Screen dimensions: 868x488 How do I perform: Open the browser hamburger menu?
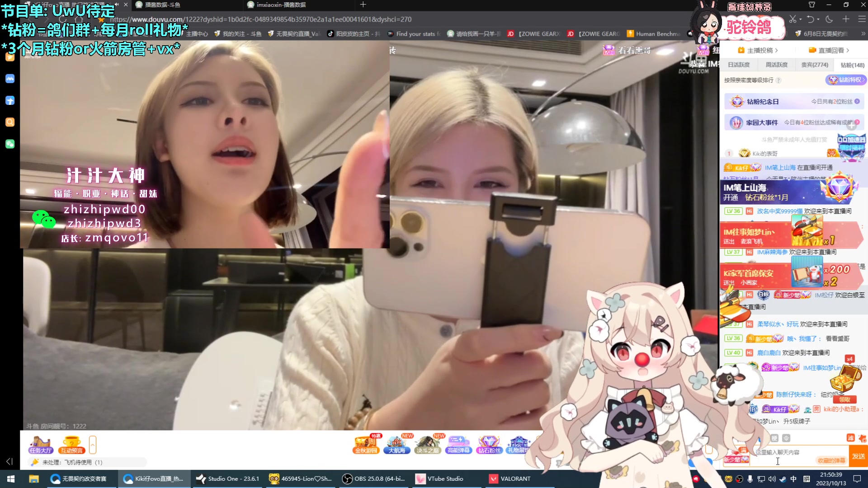(862, 19)
